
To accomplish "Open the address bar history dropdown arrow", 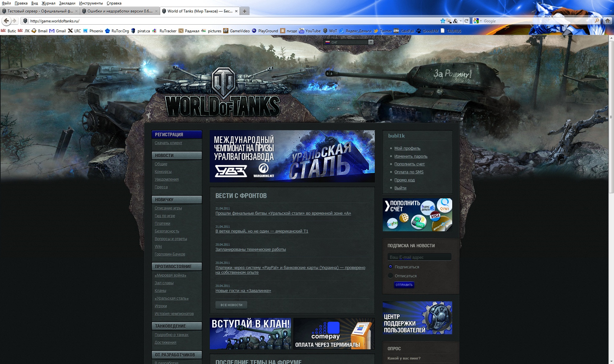I will click(460, 21).
